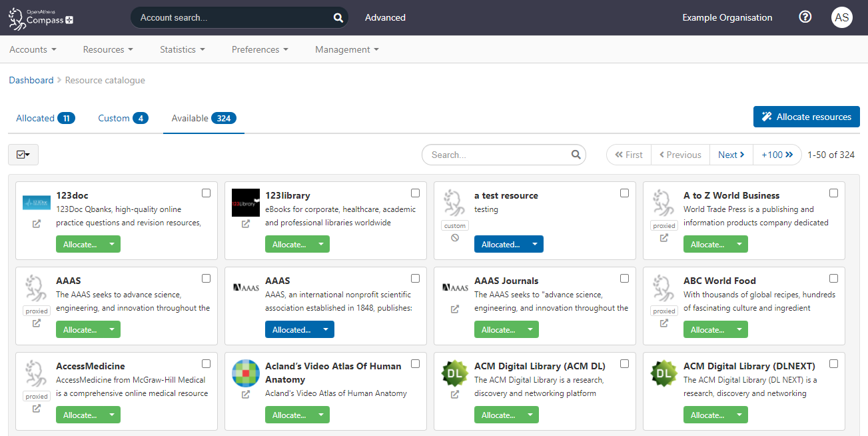Image resolution: width=868 pixels, height=436 pixels.
Task: Click the external link icon on AccessMedicine
Action: tap(36, 408)
